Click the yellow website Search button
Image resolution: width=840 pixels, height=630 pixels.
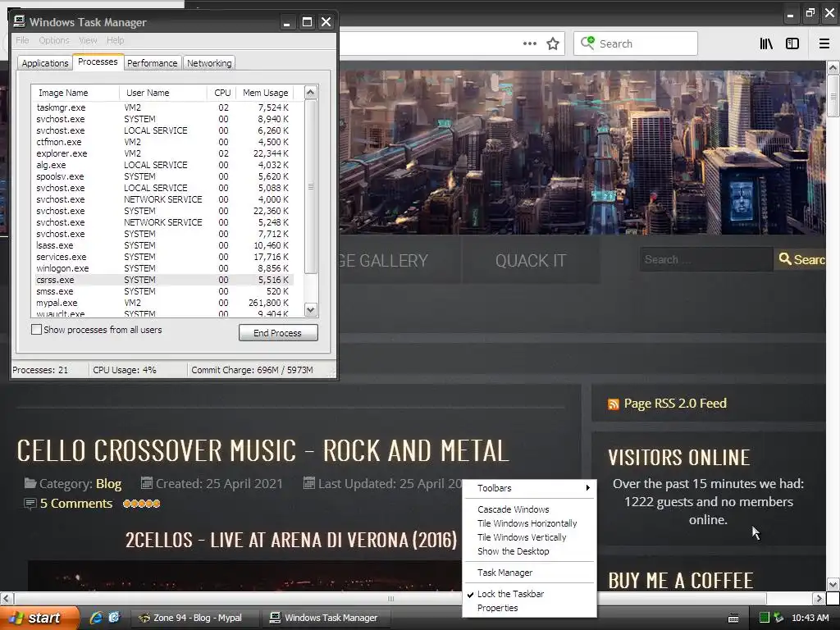point(801,259)
